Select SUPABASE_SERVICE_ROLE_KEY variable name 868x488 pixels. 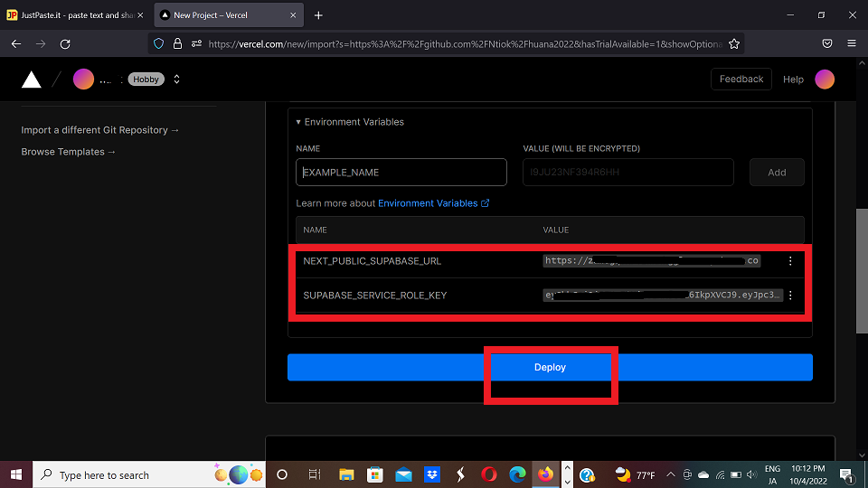coord(374,295)
